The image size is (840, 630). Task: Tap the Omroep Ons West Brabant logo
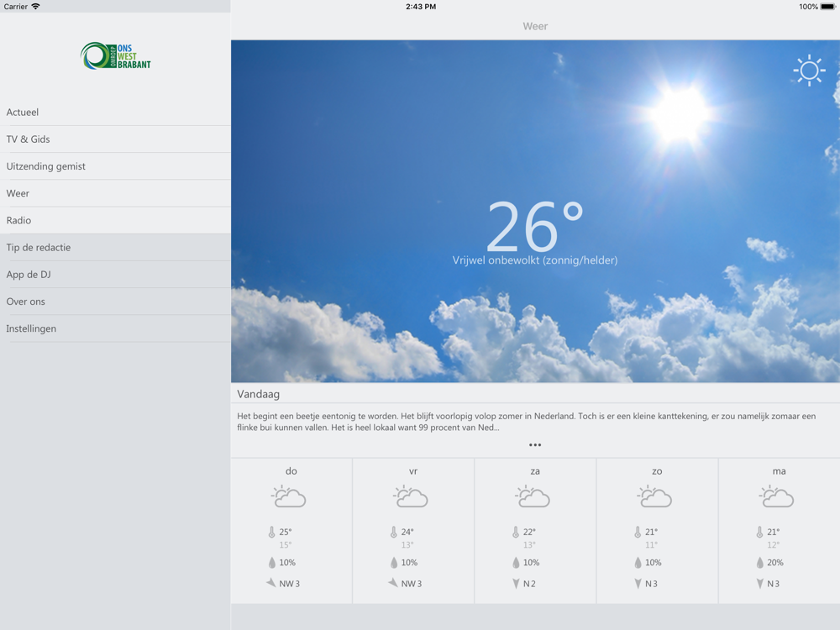point(116,56)
